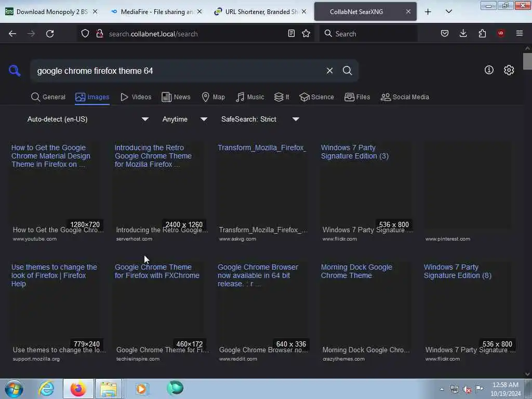
Task: View site security lock info
Action: point(99,34)
